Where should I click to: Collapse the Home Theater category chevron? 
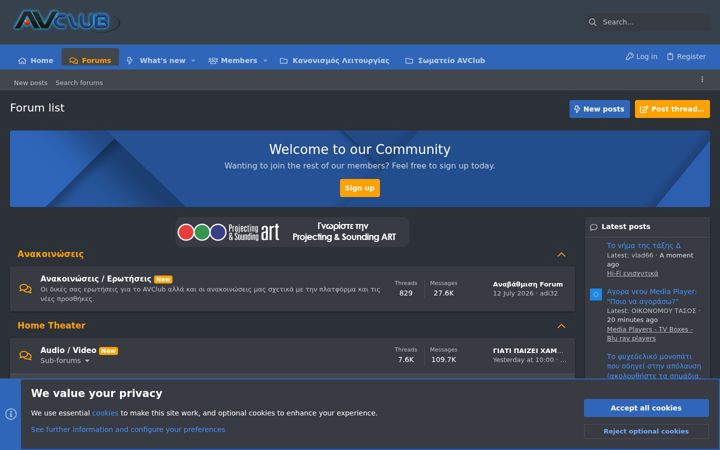[561, 326]
